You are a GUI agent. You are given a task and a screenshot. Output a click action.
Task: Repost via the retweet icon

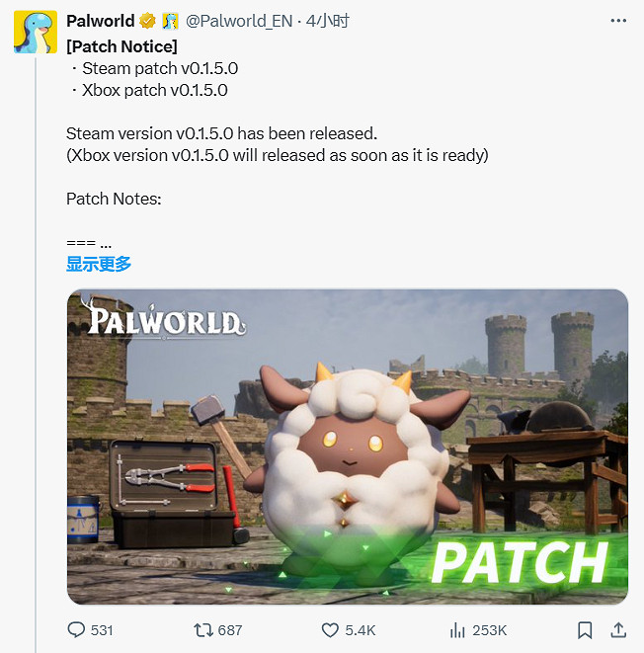click(203, 630)
